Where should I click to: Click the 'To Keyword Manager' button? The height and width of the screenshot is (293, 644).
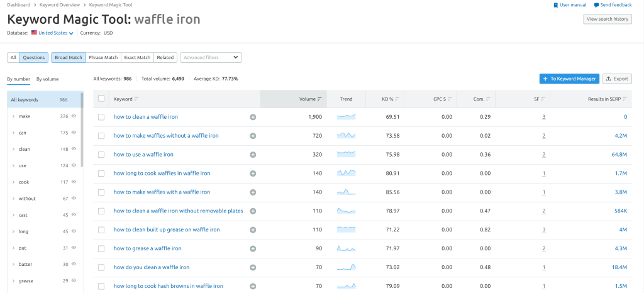[x=569, y=79]
